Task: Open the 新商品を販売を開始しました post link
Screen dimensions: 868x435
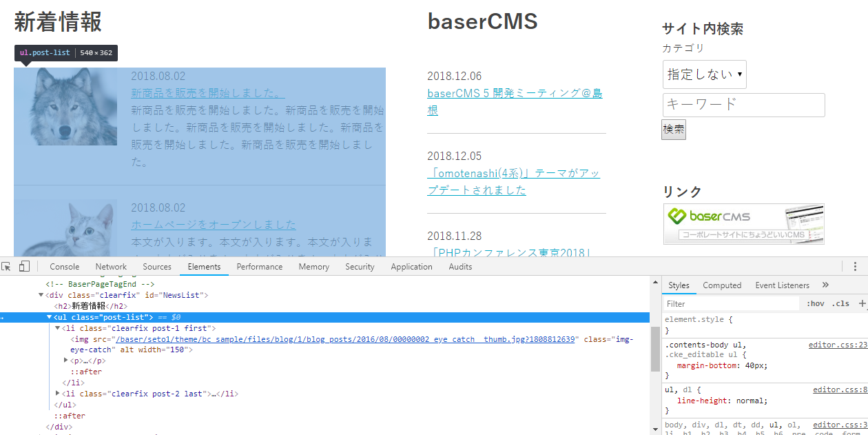Action: (208, 93)
